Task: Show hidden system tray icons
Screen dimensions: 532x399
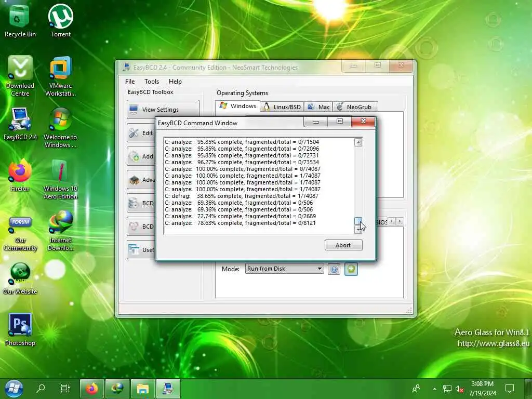Action: click(x=434, y=389)
